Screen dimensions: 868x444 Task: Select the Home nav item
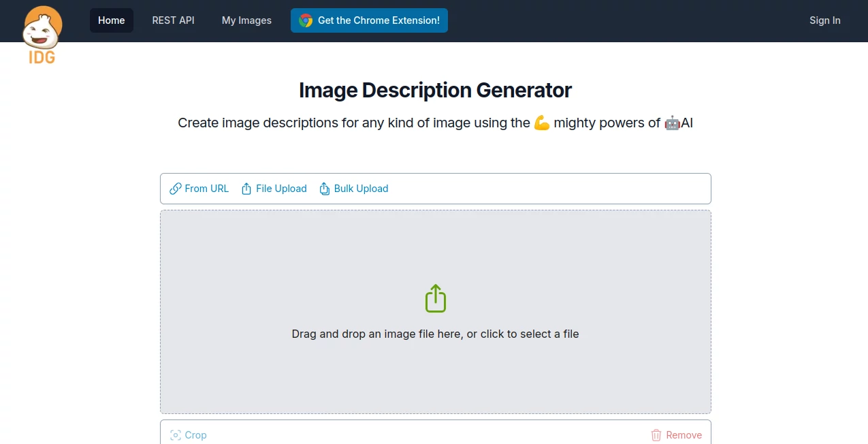click(111, 20)
